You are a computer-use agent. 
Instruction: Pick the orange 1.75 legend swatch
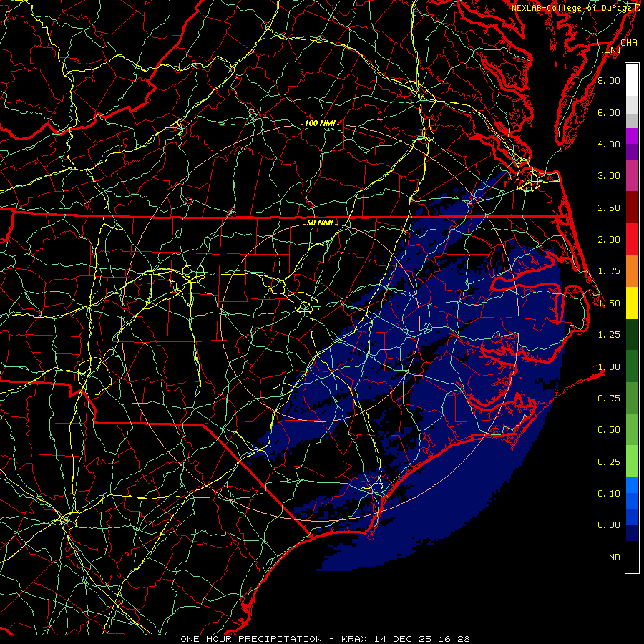click(632, 270)
